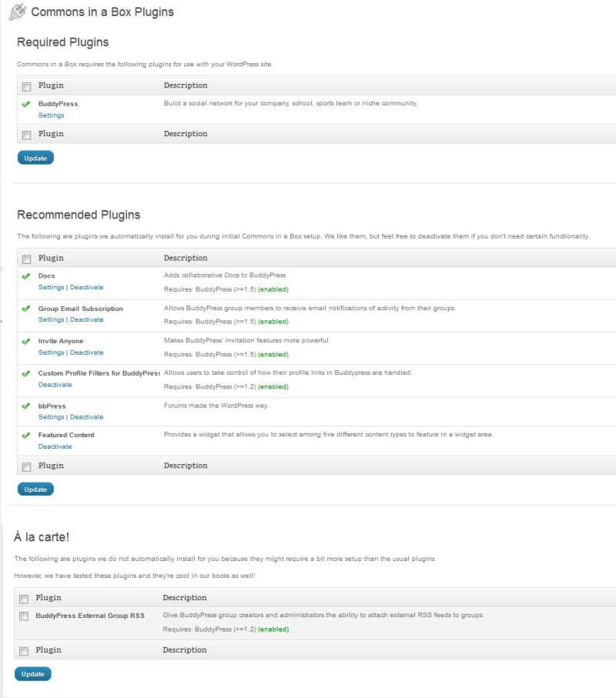The height and width of the screenshot is (698, 616).
Task: Click green checkmark beside bbPress
Action: (x=26, y=406)
